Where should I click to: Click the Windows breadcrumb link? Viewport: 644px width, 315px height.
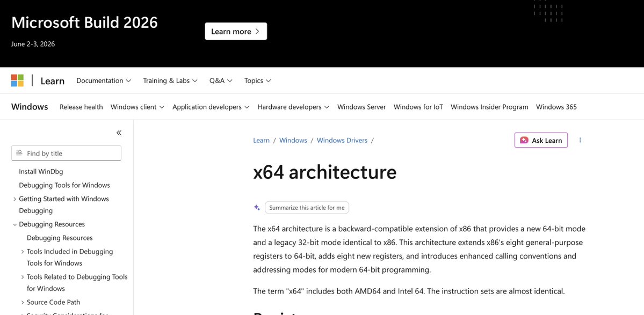pyautogui.click(x=293, y=140)
